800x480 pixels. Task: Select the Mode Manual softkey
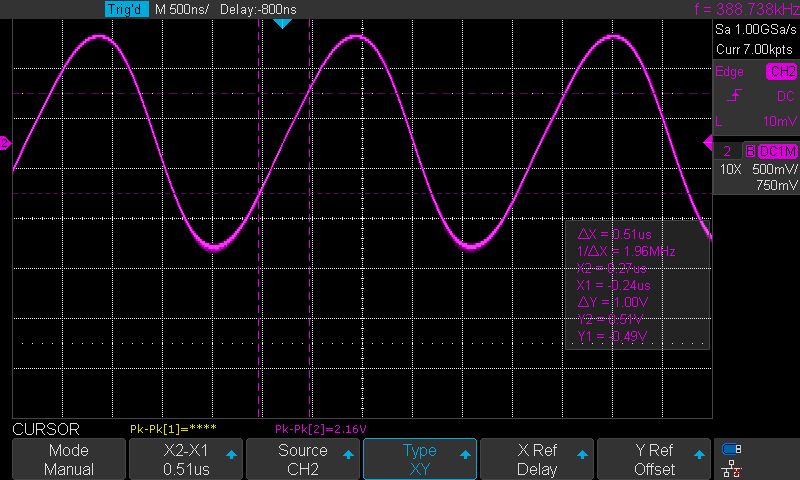click(x=69, y=459)
